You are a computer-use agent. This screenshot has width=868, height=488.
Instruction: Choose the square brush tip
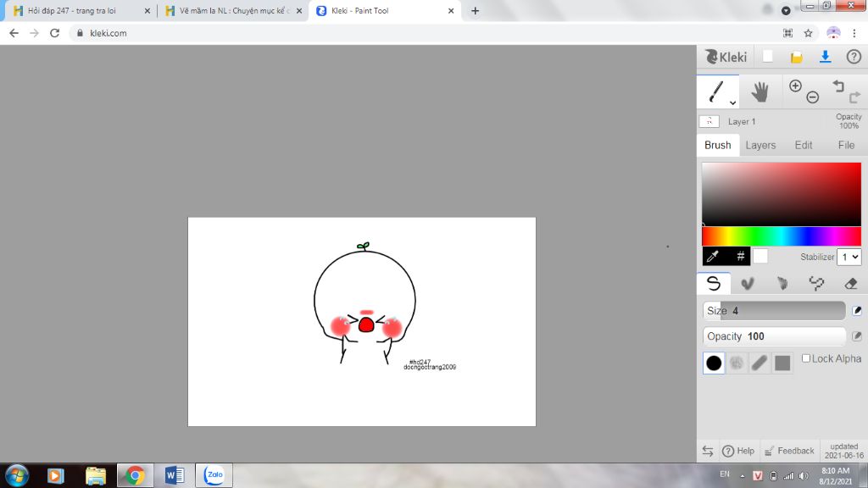[782, 363]
